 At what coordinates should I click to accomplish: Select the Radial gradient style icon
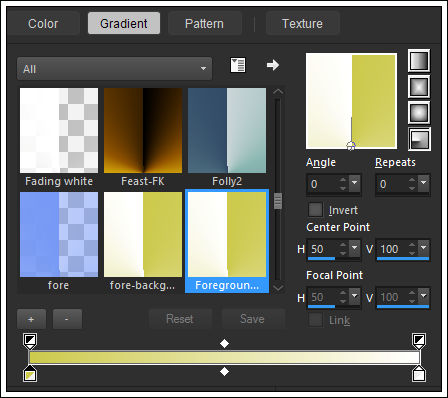click(x=419, y=139)
